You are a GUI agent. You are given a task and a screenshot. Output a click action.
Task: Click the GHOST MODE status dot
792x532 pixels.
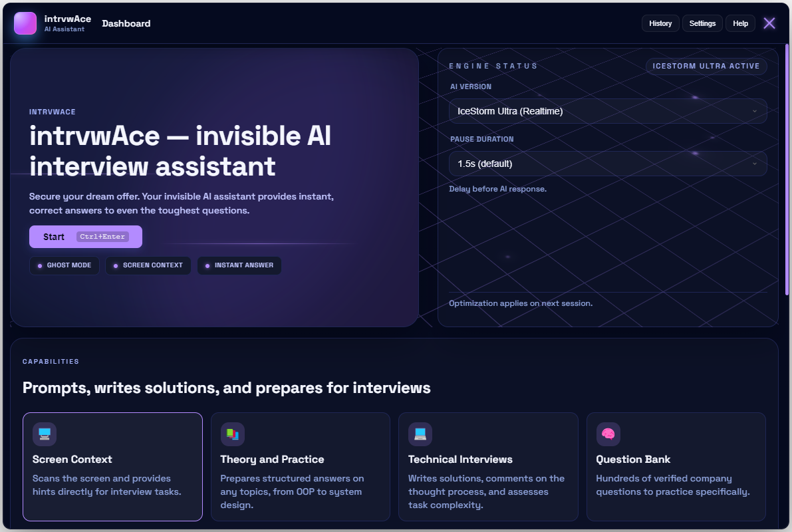pyautogui.click(x=41, y=265)
